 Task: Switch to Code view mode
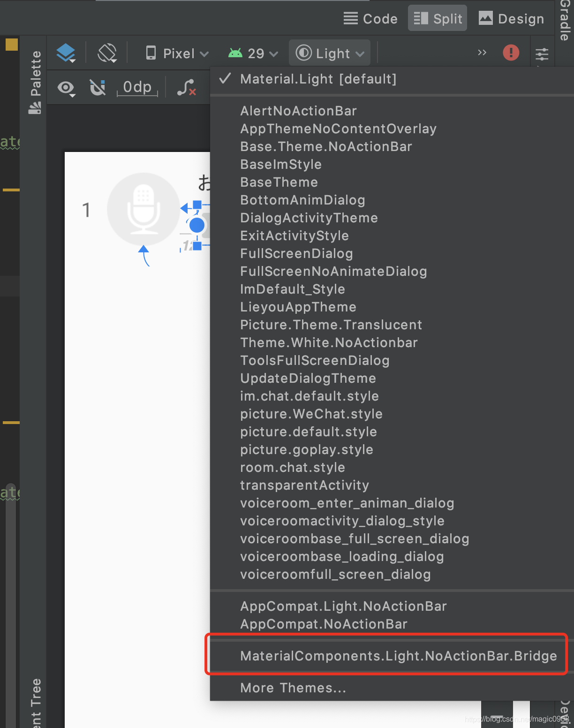(370, 19)
